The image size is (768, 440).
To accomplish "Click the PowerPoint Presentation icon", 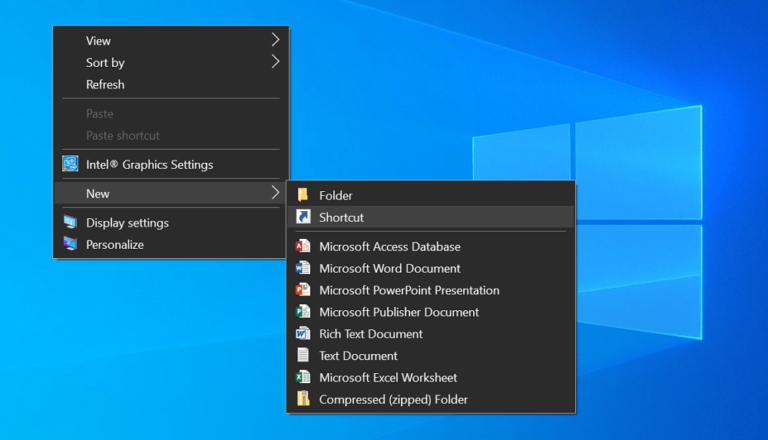I will [303, 290].
